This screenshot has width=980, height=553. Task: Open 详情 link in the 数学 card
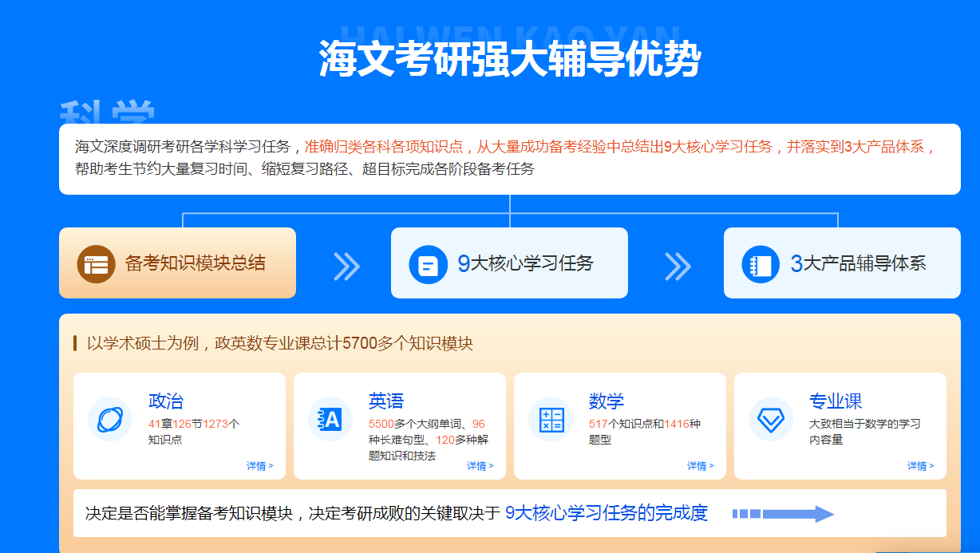point(700,466)
